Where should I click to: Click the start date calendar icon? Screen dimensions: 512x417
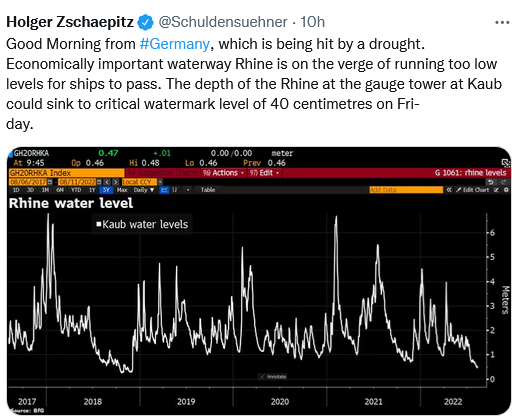[x=50, y=182]
